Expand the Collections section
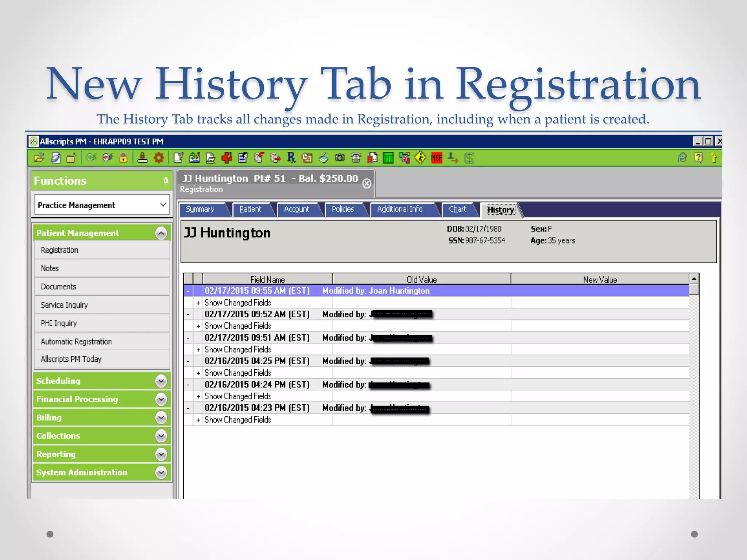 (x=161, y=436)
